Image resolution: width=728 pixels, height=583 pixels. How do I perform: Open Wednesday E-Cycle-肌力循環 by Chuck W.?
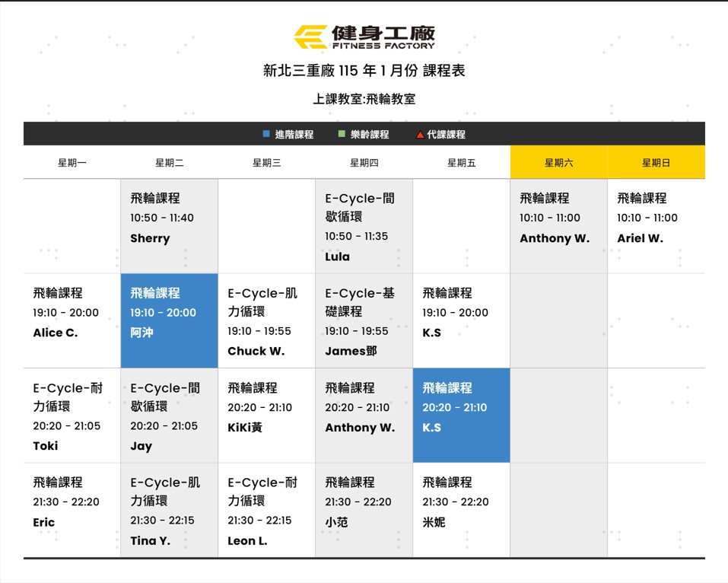point(266,321)
